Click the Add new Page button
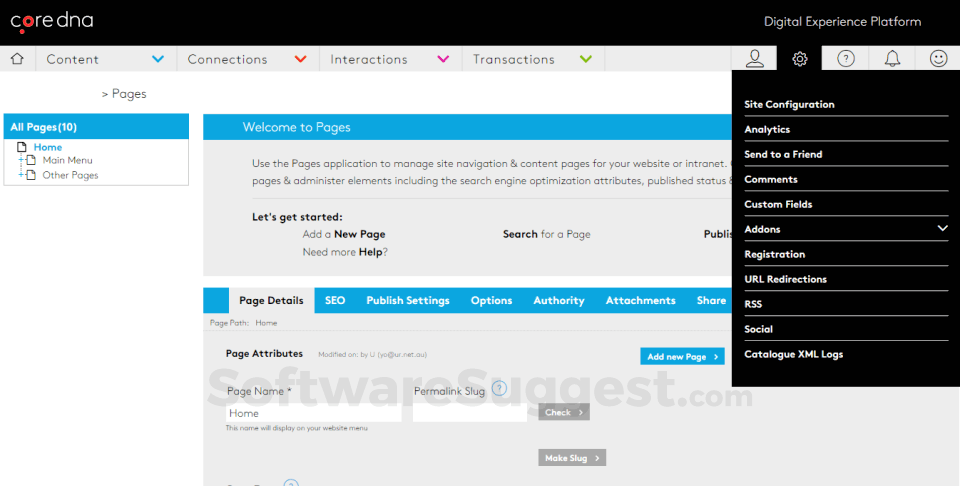The image size is (960, 486). (682, 357)
